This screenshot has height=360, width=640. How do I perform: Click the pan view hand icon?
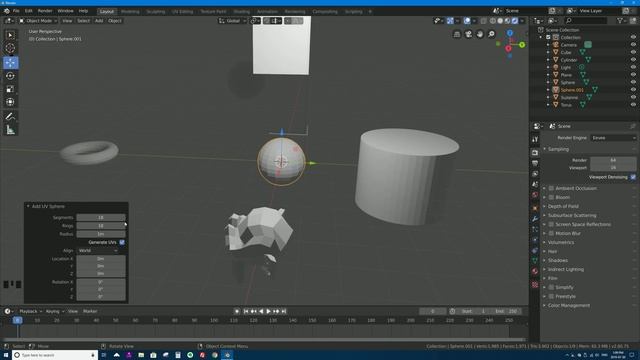[480, 34]
